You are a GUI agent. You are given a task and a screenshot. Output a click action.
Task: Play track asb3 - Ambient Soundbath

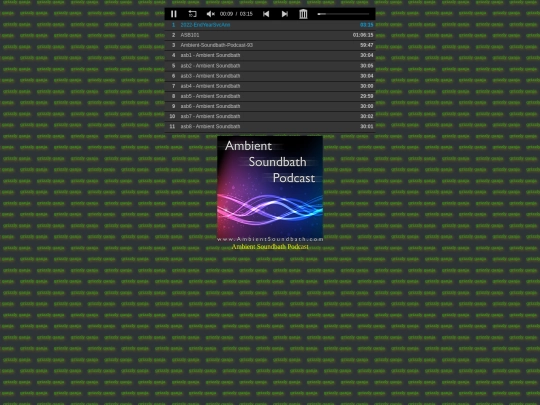pos(270,76)
